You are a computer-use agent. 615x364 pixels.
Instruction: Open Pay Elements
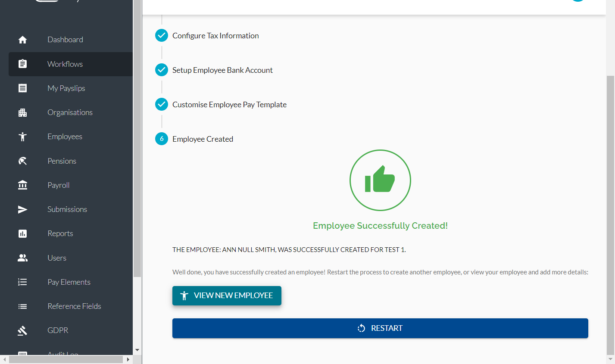click(71, 282)
